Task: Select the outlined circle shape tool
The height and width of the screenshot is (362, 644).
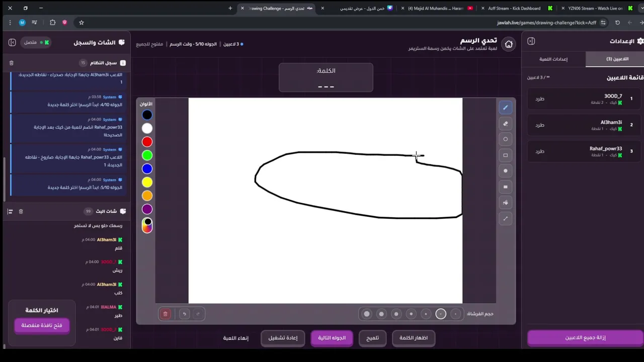Action: (x=506, y=139)
